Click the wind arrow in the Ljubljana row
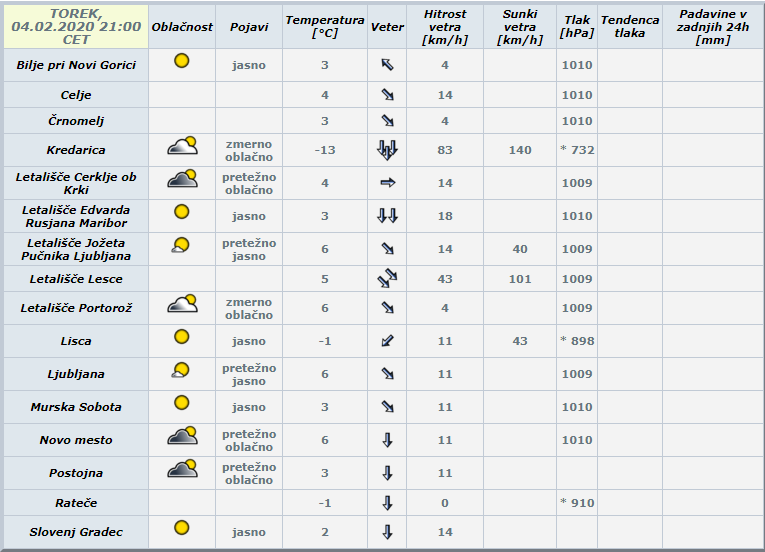The width and height of the screenshot is (765, 552). [387, 374]
